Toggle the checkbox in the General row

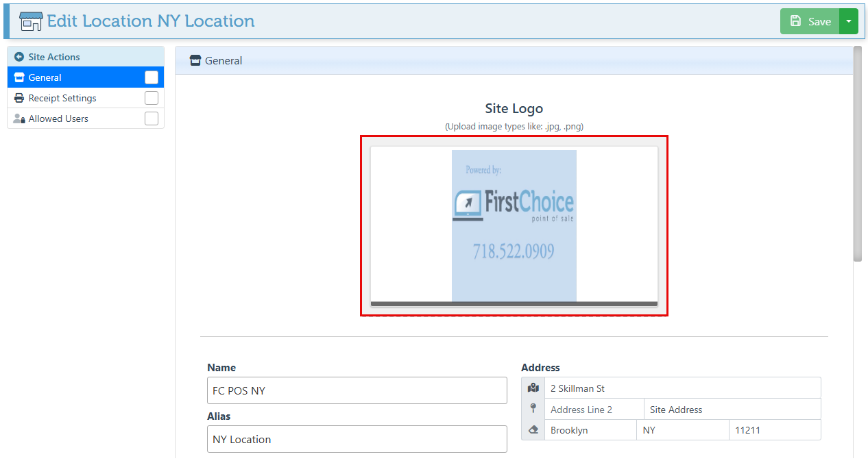point(152,77)
